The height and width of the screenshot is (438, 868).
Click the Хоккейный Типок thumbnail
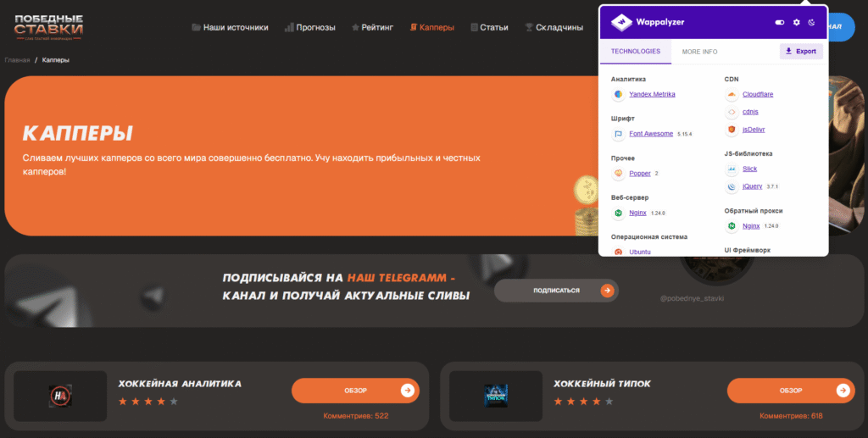coord(496,396)
